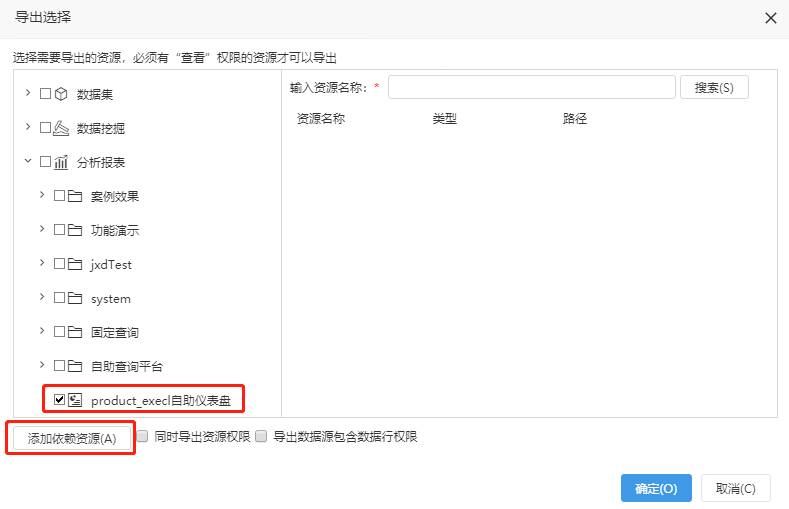This screenshot has height=509, width=789.
Task: Click the 固定查询 folder icon
Action: click(x=75, y=332)
